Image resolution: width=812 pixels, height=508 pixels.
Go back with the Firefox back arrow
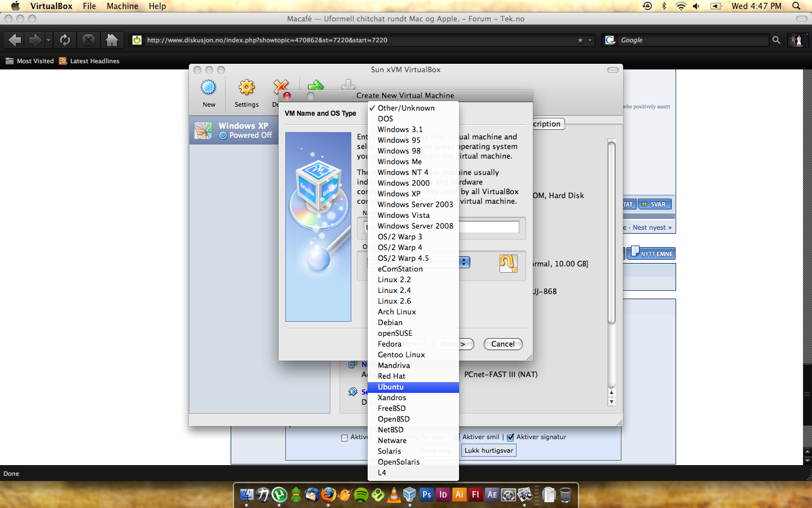click(x=15, y=40)
